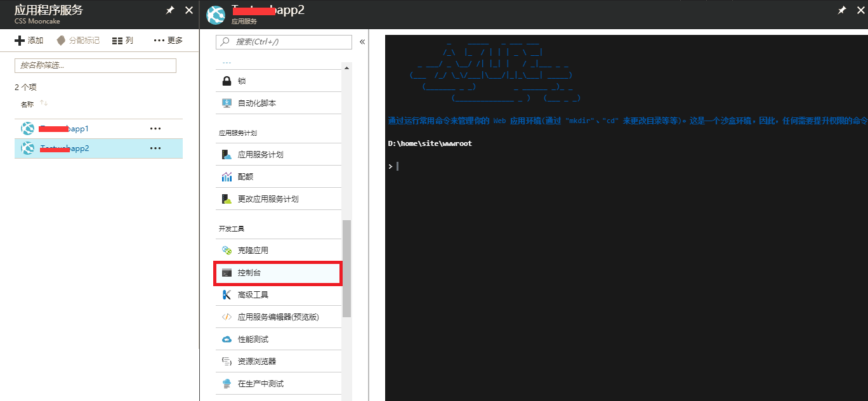Click the lock icon for 锁
Viewport: 868px width, 401px height.
226,81
